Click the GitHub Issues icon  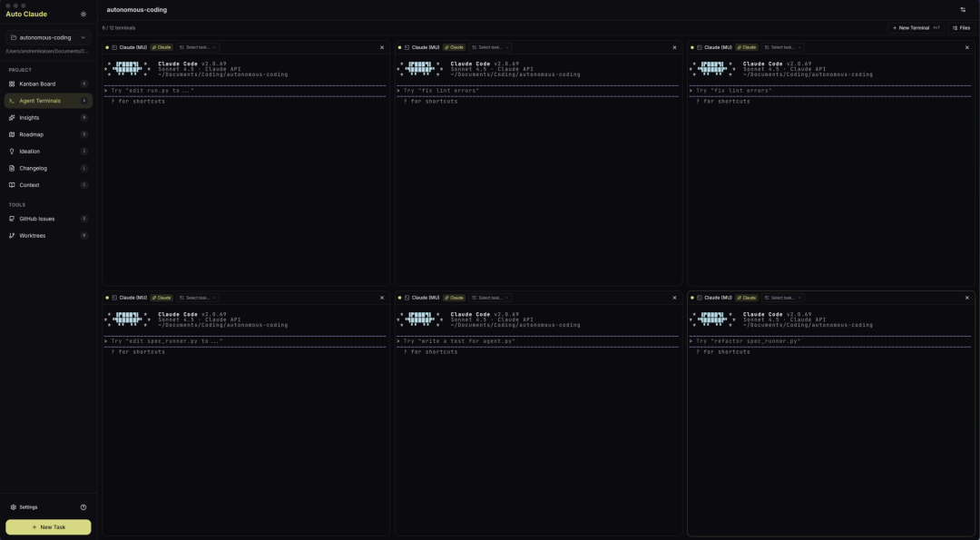point(12,219)
